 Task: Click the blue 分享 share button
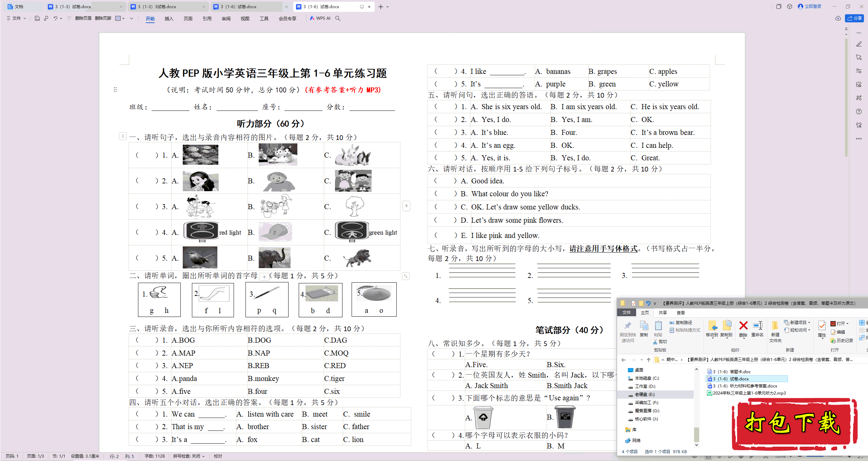tap(854, 18)
